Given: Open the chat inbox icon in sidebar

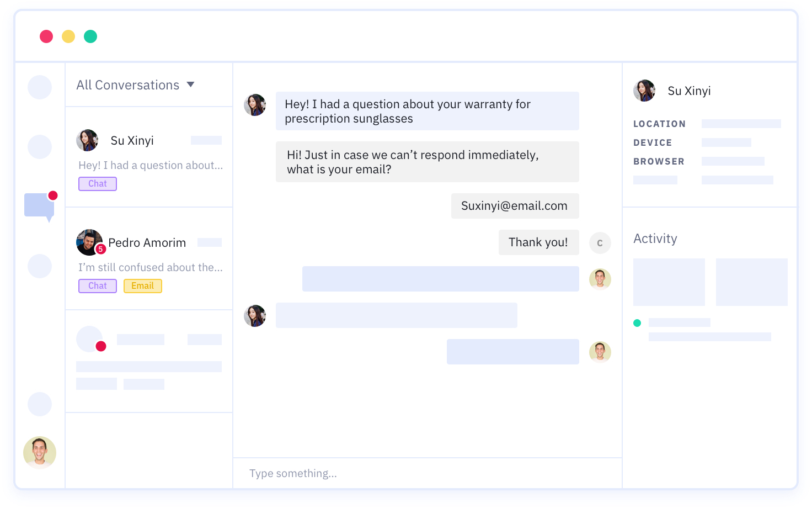Looking at the screenshot, I should pyautogui.click(x=39, y=205).
